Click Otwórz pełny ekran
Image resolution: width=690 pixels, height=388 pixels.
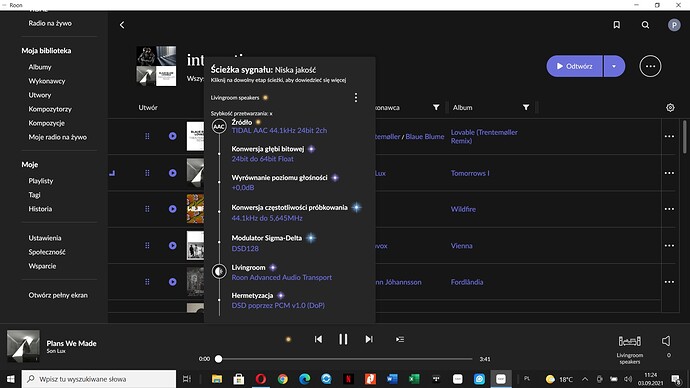point(58,295)
